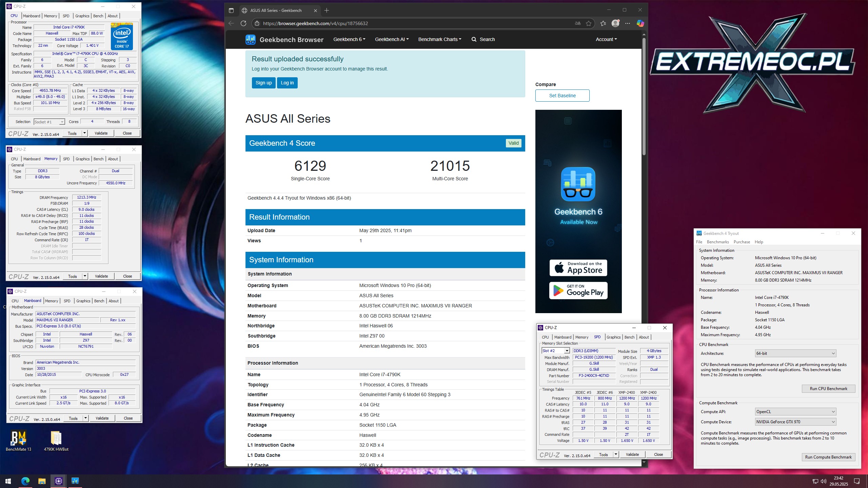Reload the Geekbench browser page

pos(243,23)
